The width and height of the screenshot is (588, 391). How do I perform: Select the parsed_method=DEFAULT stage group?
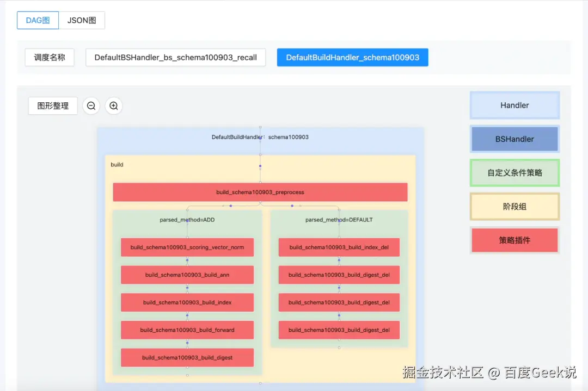tap(339, 220)
